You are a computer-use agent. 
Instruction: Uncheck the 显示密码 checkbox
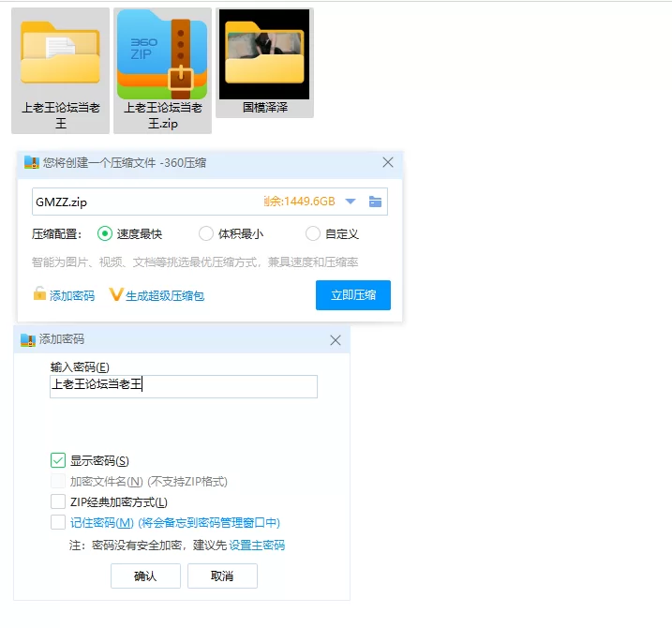tap(59, 460)
